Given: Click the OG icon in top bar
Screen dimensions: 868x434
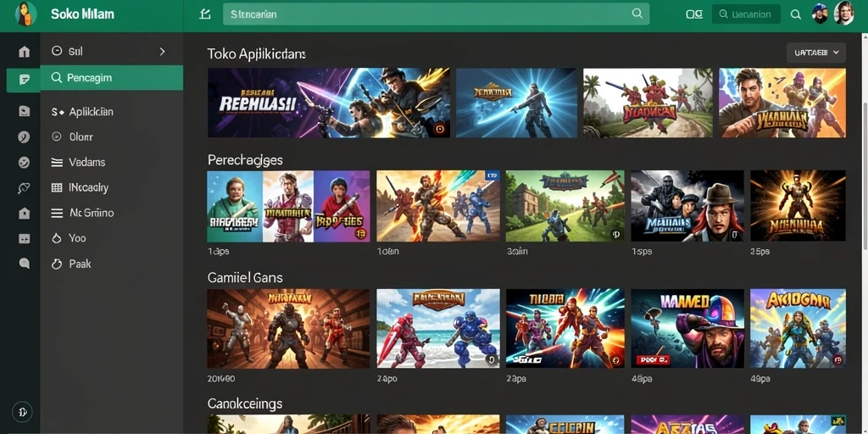Looking at the screenshot, I should [x=694, y=14].
